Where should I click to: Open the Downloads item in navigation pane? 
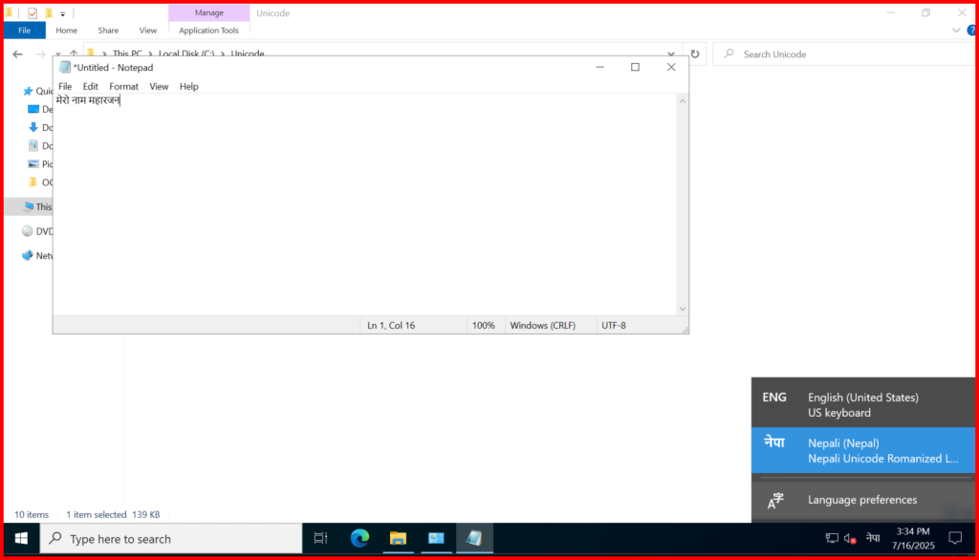click(40, 127)
